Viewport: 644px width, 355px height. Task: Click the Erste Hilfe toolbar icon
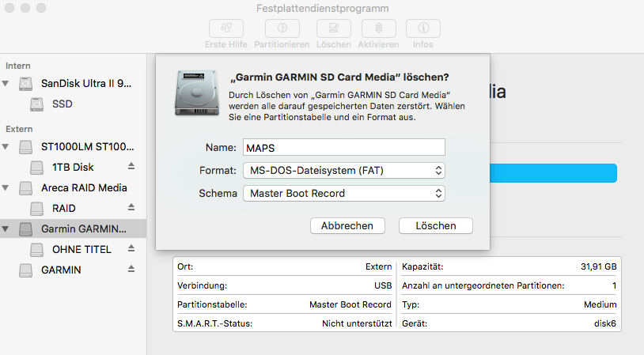point(226,28)
